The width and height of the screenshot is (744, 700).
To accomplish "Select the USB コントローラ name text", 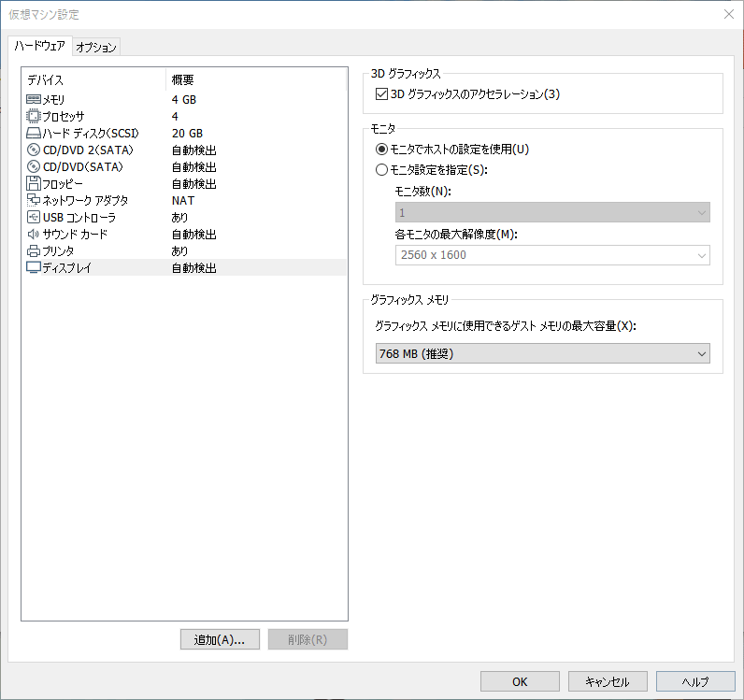I will (x=79, y=218).
